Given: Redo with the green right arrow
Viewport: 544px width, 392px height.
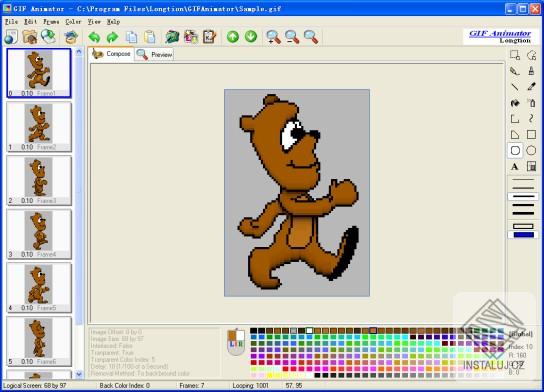Looking at the screenshot, I should [112, 37].
